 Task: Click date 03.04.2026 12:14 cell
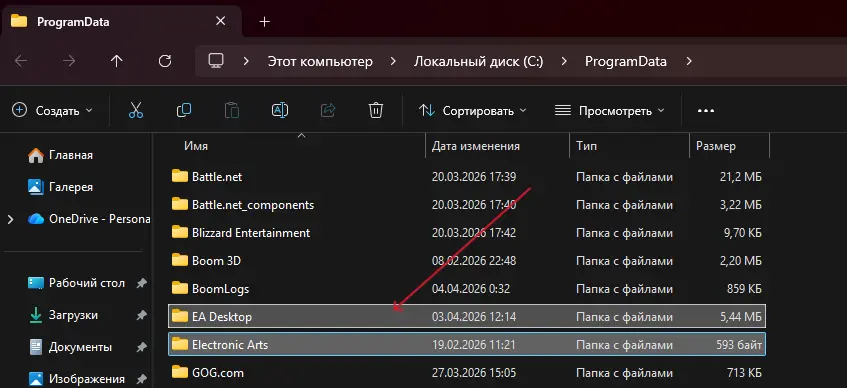point(474,317)
